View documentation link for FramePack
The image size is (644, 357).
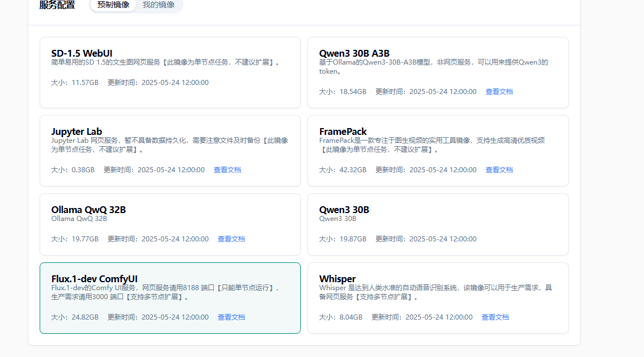coord(499,170)
